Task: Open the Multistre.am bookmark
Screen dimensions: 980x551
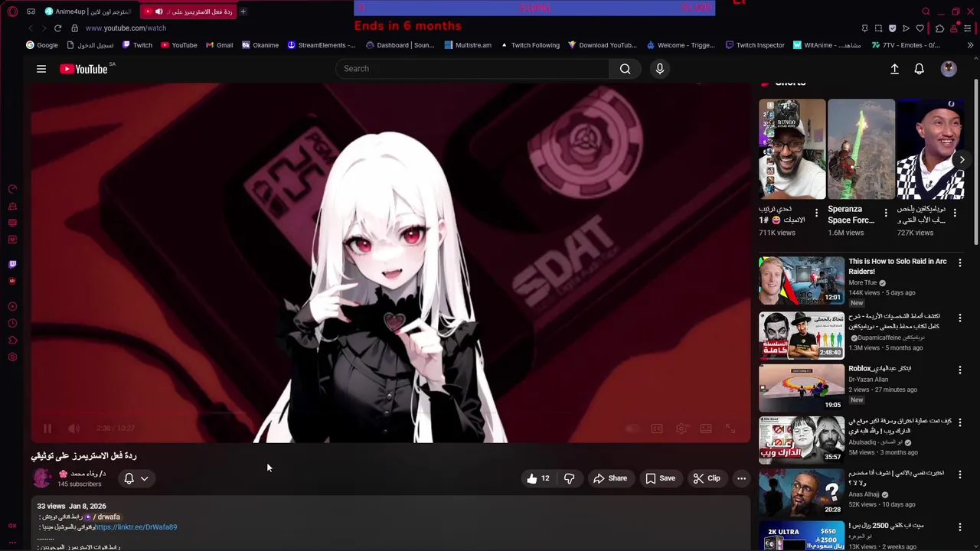Action: pos(468,45)
